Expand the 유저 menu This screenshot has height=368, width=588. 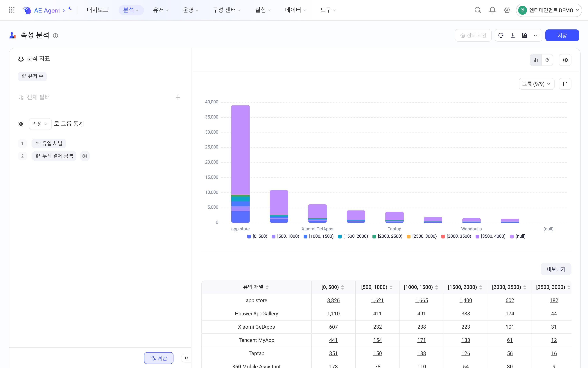pyautogui.click(x=161, y=10)
